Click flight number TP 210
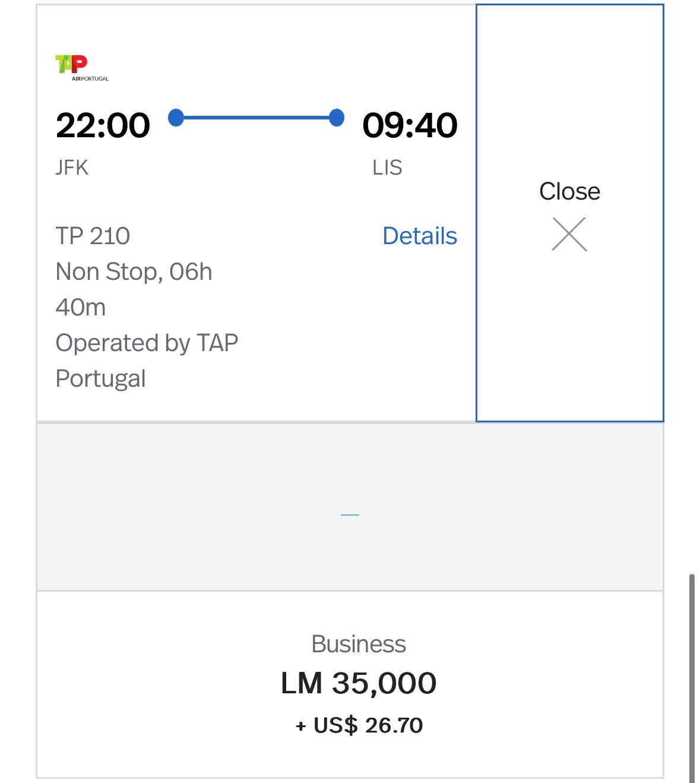Screen dimensions: 700x783 [x=93, y=236]
